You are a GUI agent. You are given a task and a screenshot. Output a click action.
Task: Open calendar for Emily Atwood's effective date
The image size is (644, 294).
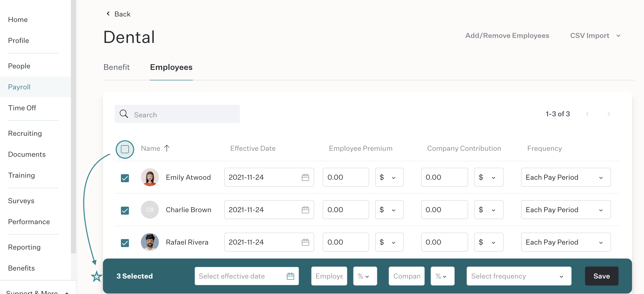click(305, 177)
